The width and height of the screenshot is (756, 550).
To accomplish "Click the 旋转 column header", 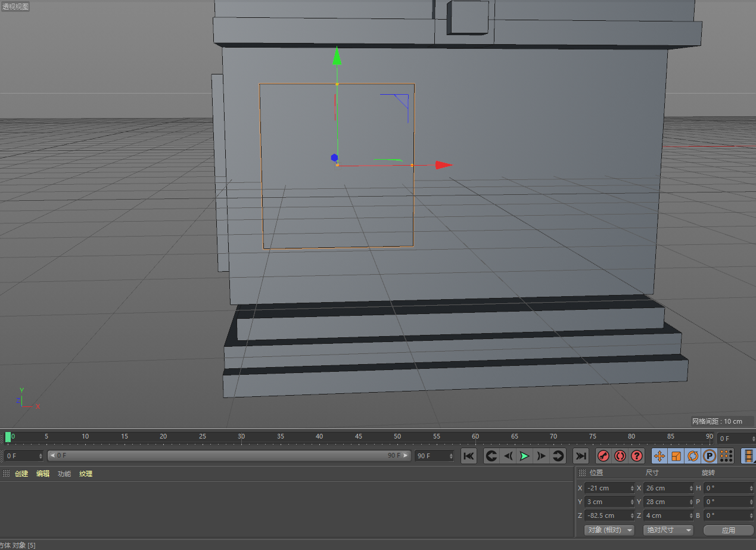I will (708, 473).
